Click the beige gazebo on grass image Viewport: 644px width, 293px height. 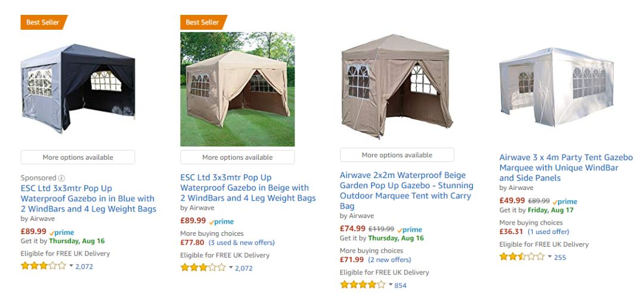tap(237, 89)
